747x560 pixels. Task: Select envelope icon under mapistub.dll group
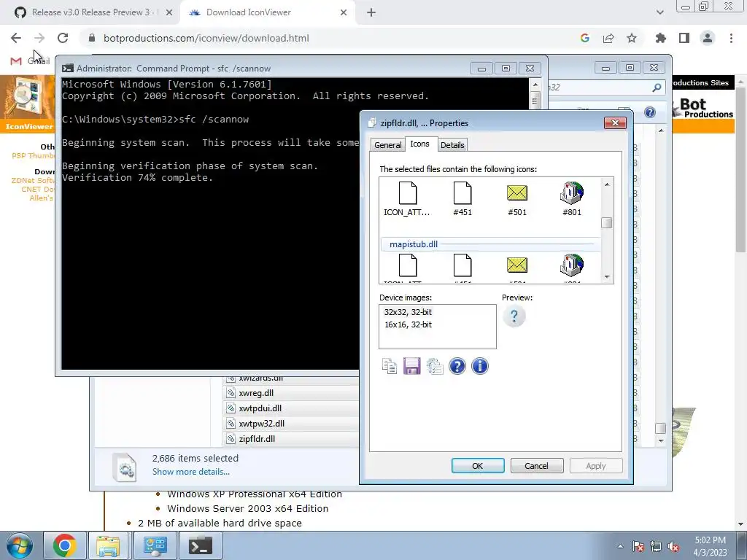[517, 267]
